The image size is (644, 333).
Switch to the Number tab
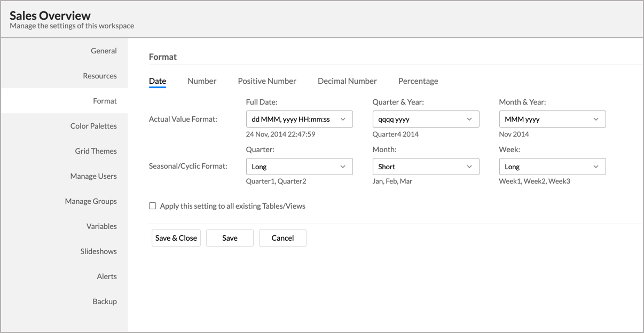click(202, 81)
